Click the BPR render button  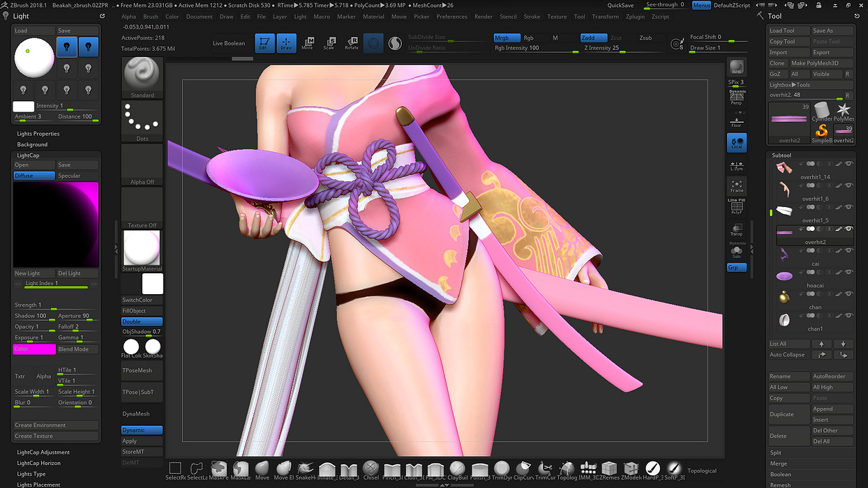[x=736, y=68]
